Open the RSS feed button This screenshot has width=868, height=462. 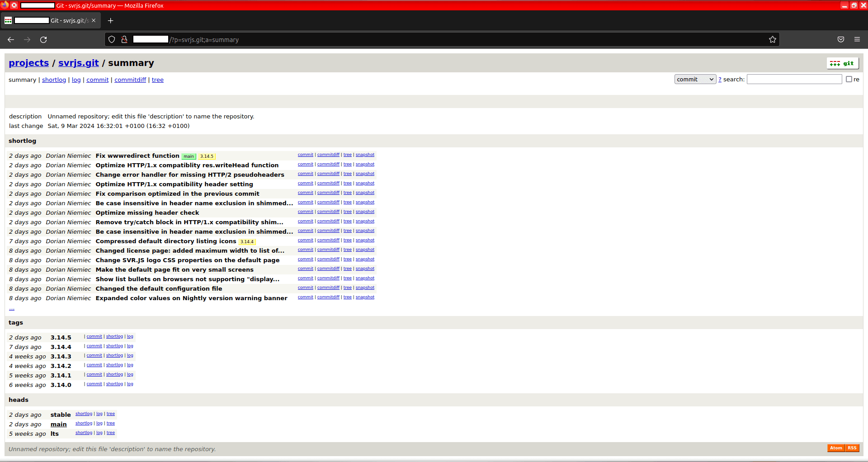click(852, 448)
